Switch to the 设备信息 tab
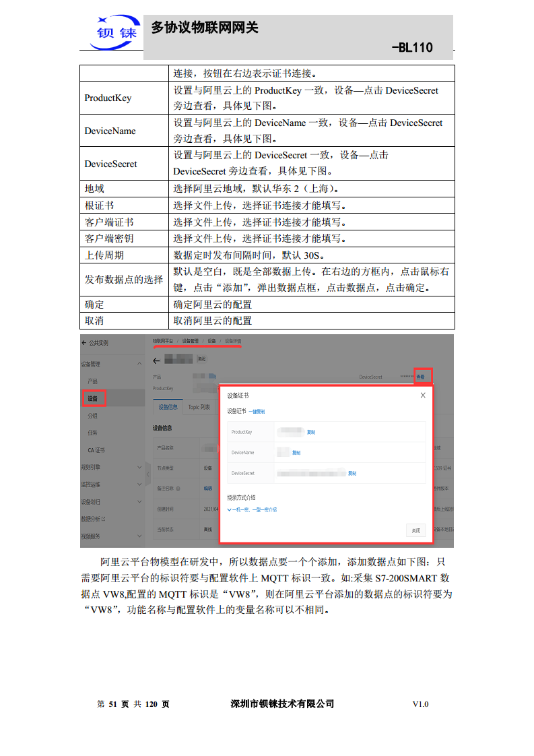This screenshot has height=756, width=534. [168, 407]
